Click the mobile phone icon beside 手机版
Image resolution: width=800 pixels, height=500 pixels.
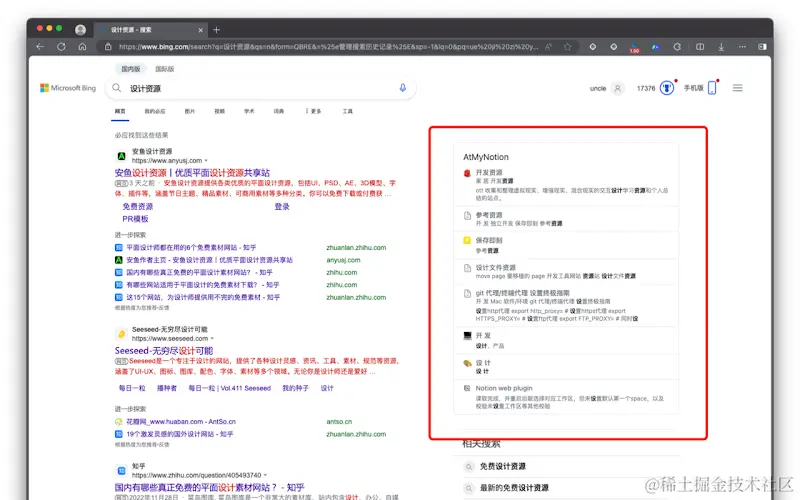point(712,88)
